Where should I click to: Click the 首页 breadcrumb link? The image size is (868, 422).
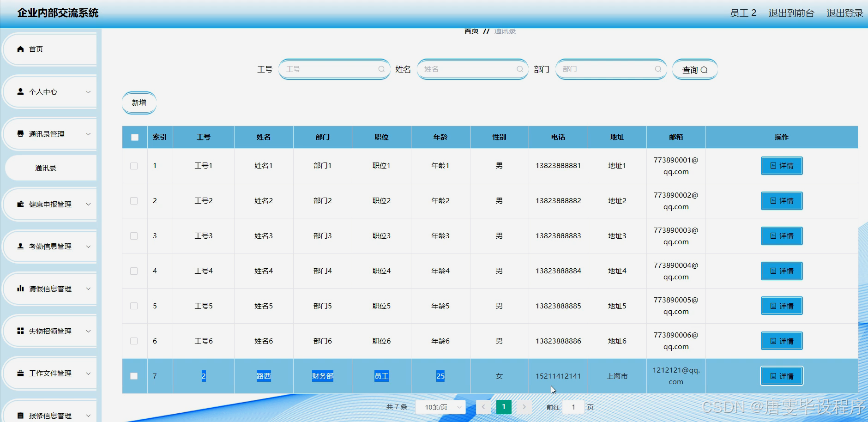point(471,31)
